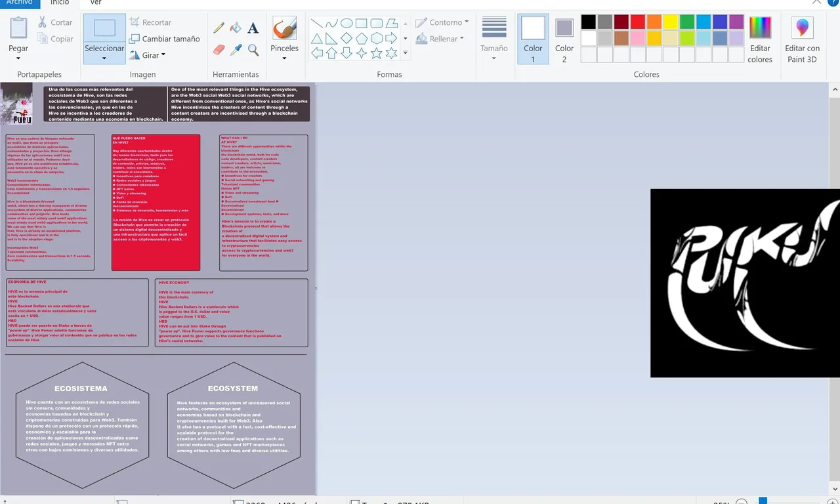Choose the Hexagon shape
This screenshot has height=504, width=840.
[377, 38]
